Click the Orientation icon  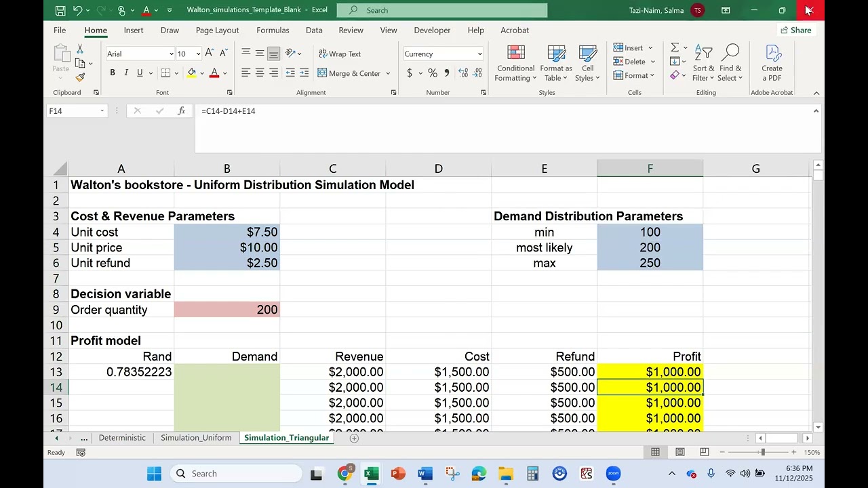pos(290,53)
